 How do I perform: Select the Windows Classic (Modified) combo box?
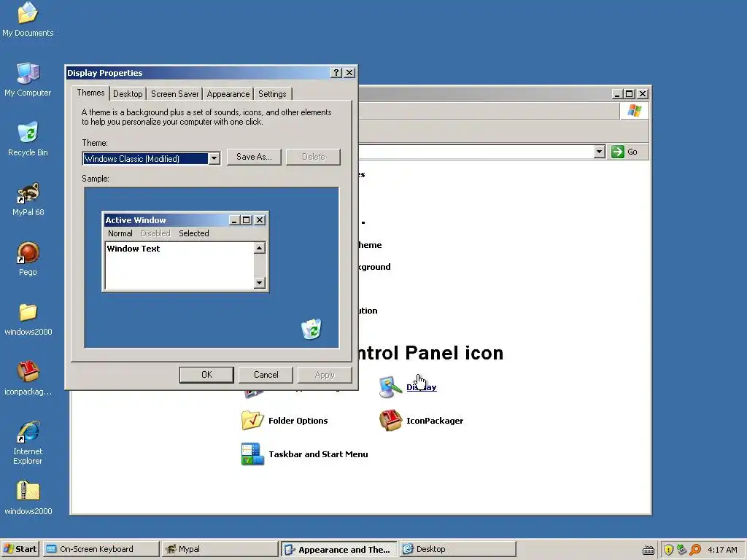coord(151,158)
